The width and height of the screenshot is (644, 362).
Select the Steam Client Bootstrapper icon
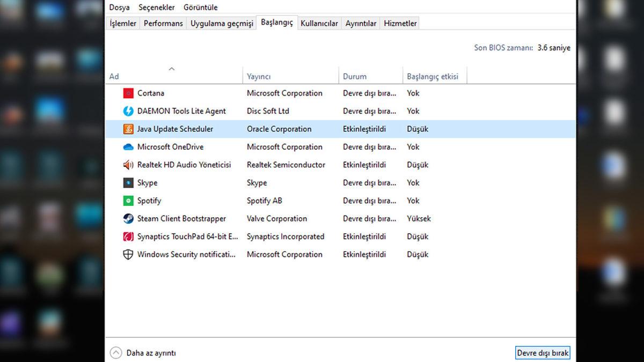[x=128, y=218]
